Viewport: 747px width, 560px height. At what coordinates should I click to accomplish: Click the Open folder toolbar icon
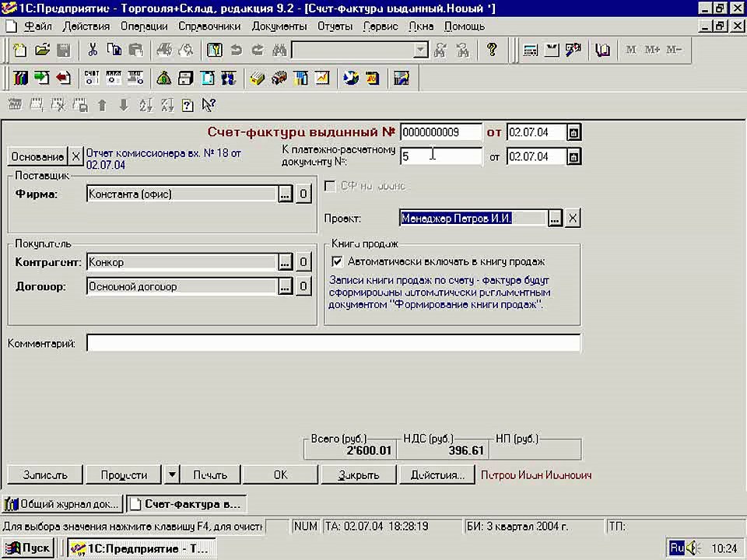[42, 50]
